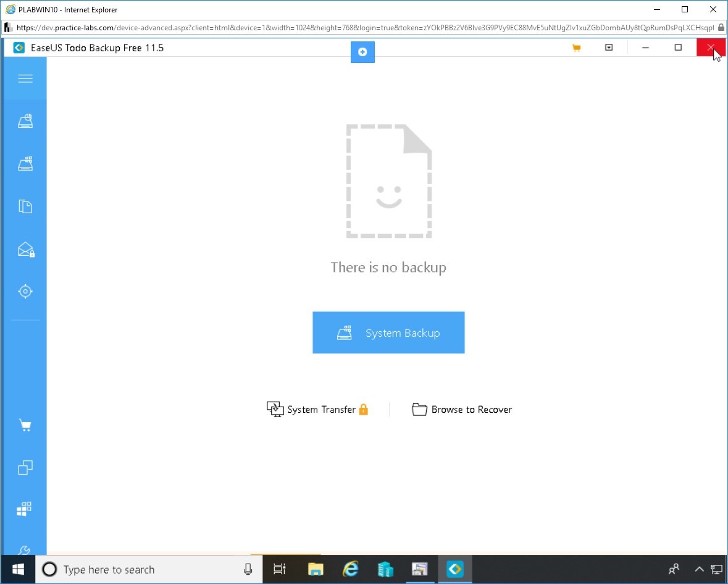Image resolution: width=728 pixels, height=584 pixels.
Task: Choose File Backup icon in the sidebar
Action: 25,206
